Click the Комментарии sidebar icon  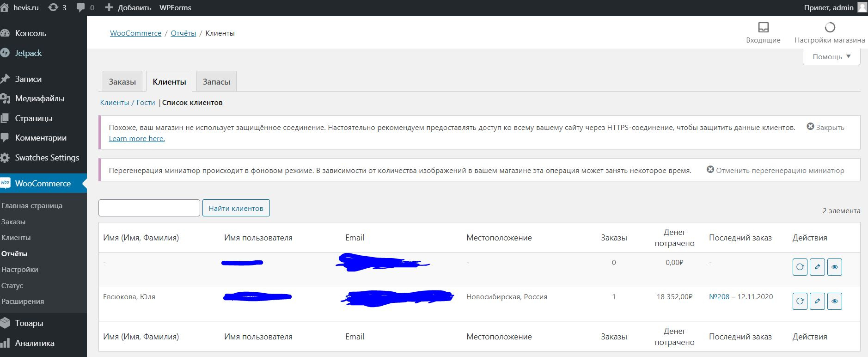pos(5,138)
